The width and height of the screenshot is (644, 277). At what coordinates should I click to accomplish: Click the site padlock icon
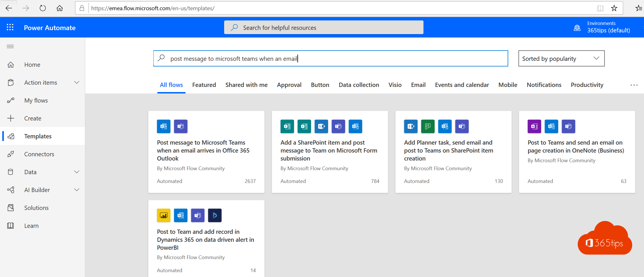(82, 8)
